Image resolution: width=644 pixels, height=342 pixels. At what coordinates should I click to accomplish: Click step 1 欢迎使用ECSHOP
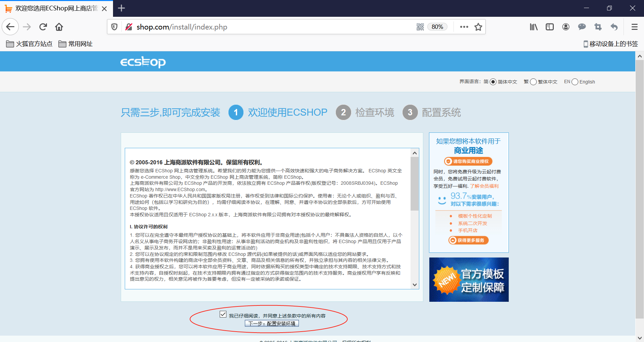[x=278, y=112]
